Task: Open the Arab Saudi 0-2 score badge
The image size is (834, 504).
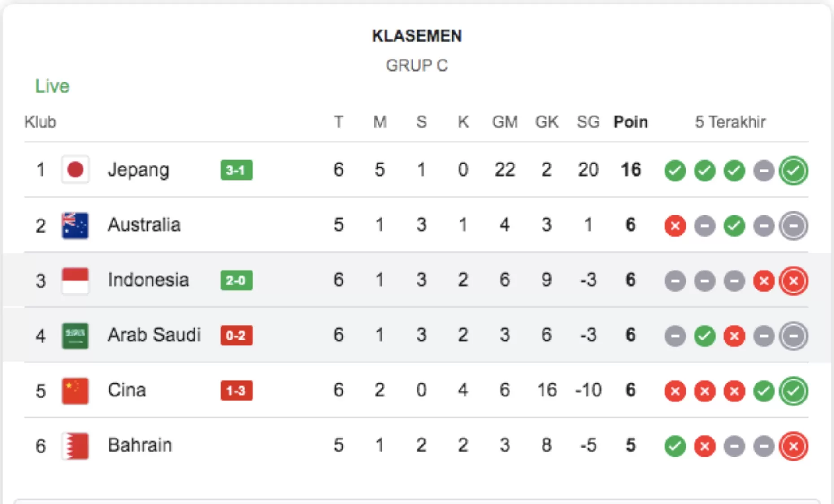Action: (x=236, y=336)
